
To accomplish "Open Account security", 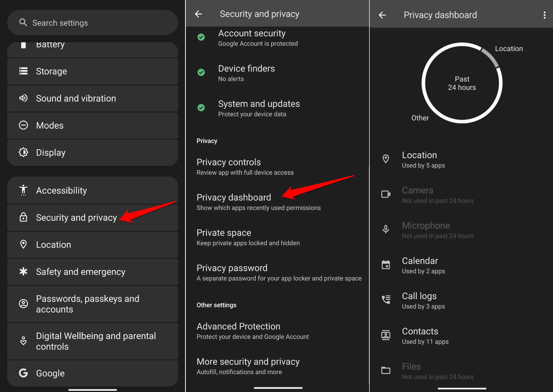I will (277, 38).
